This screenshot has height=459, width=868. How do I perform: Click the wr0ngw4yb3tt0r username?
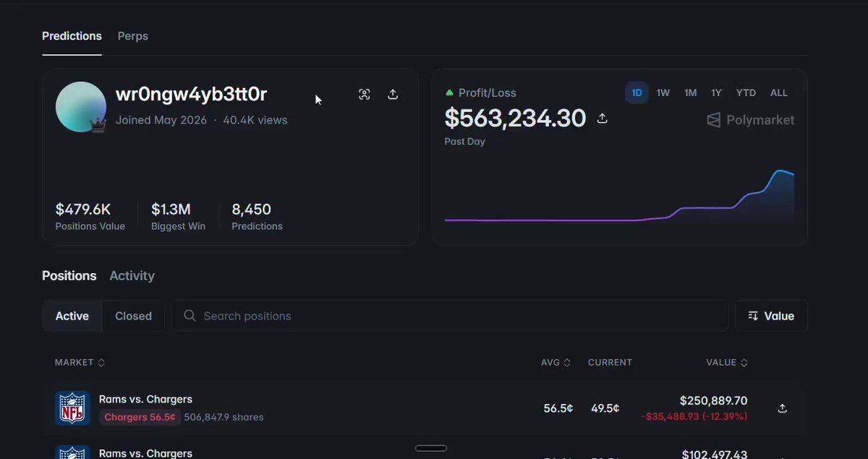coord(192,95)
